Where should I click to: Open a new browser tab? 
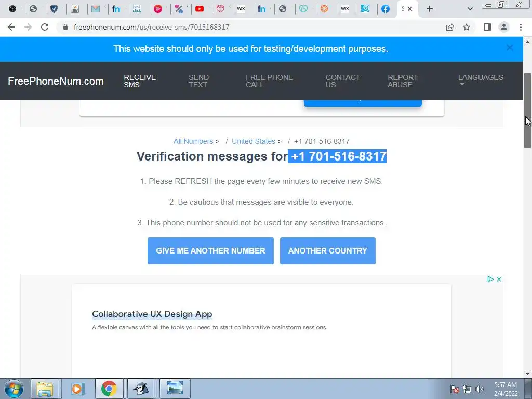pos(430,9)
